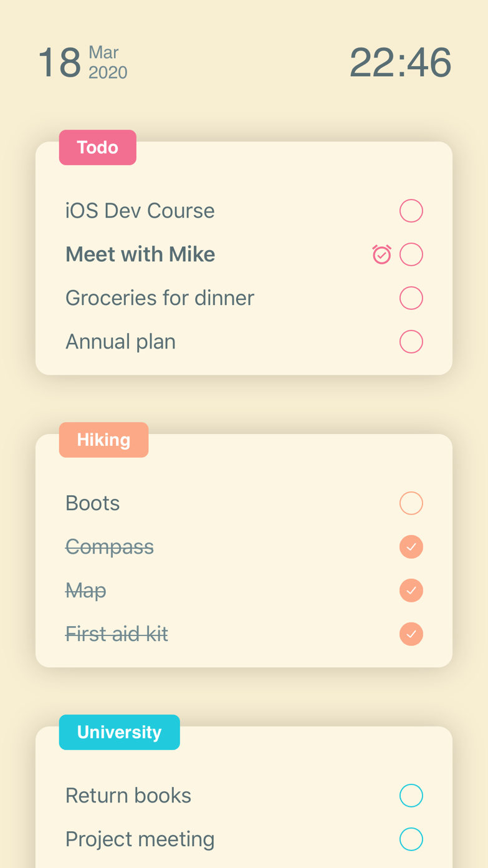Check off iOS Dev Course task
The image size is (488, 868).
tap(411, 211)
